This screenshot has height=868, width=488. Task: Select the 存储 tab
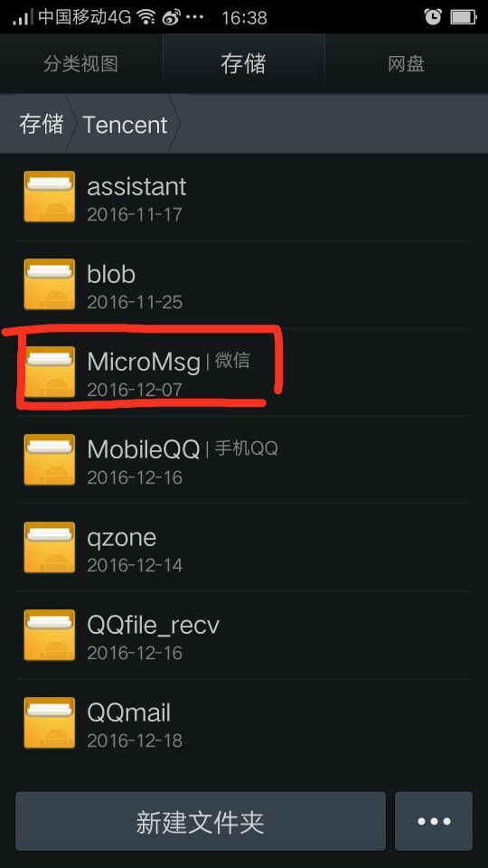[243, 64]
